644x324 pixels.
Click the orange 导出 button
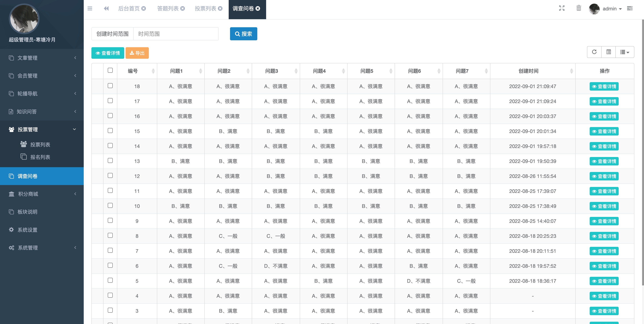(137, 53)
